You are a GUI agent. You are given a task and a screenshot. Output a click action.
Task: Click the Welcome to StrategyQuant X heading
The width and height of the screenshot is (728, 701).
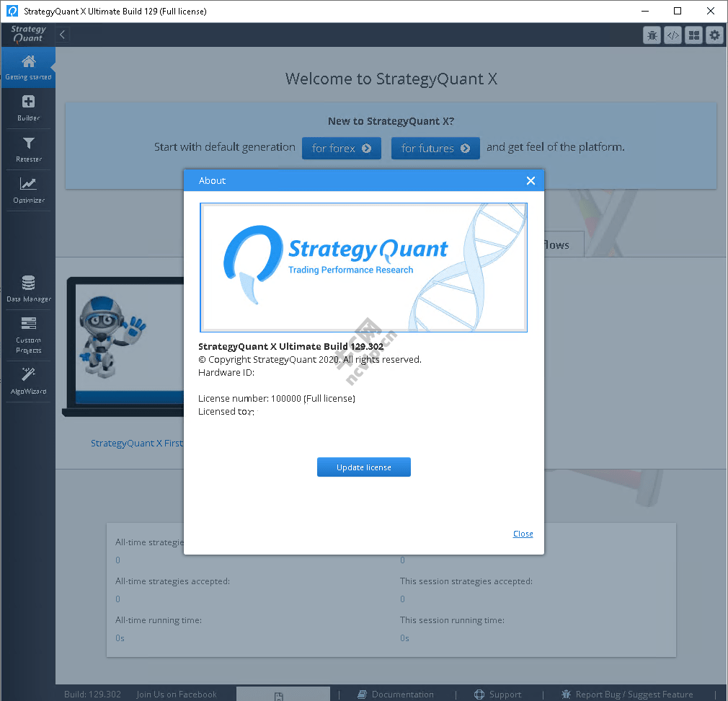click(391, 79)
